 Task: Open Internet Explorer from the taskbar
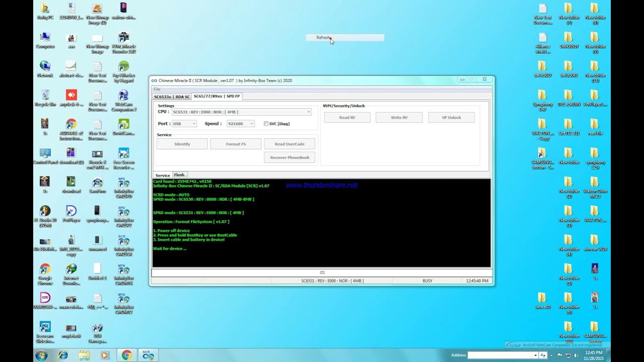coord(63,355)
